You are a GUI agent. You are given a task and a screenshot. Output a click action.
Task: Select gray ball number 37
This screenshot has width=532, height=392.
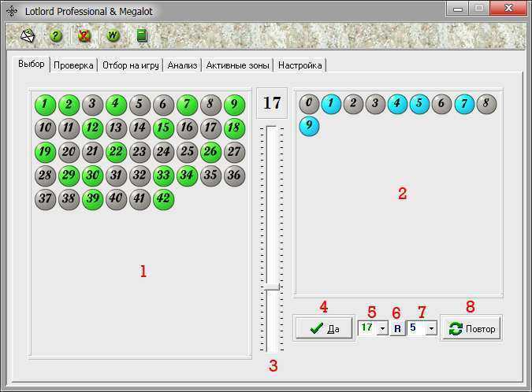[x=45, y=199]
